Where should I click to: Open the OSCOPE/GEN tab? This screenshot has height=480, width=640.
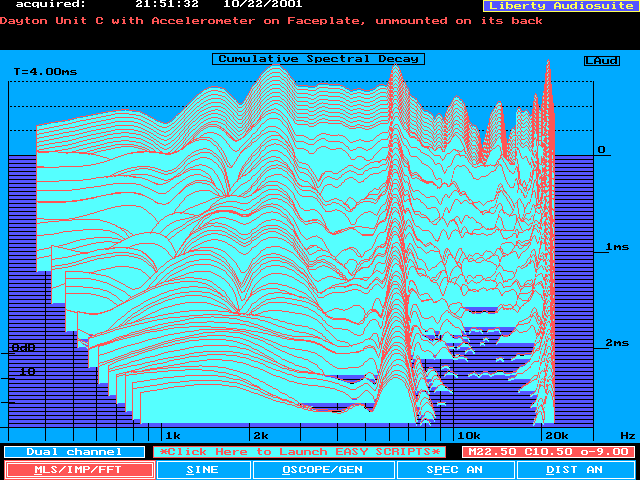[322, 469]
